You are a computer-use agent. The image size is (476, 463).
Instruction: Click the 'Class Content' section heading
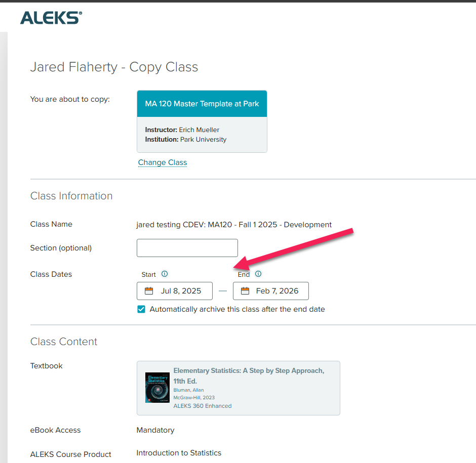[64, 342]
